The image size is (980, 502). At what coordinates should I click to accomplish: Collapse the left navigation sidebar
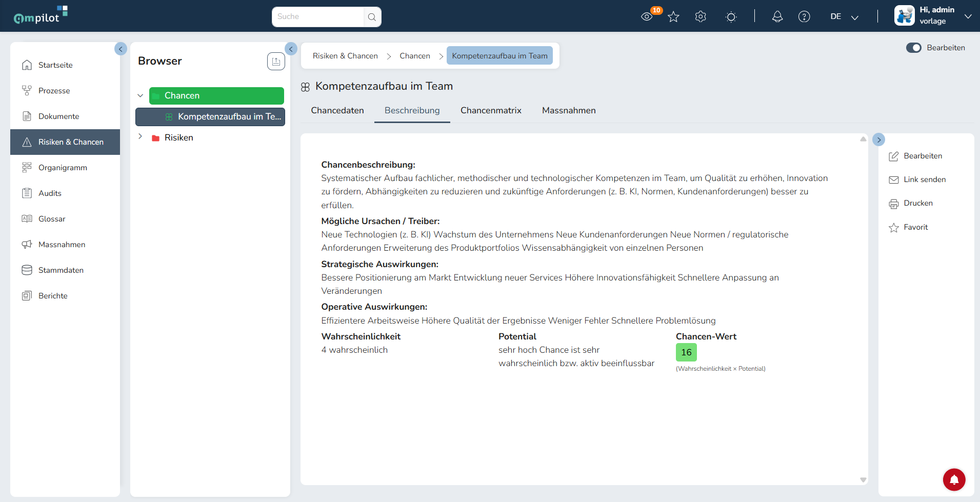pyautogui.click(x=121, y=49)
